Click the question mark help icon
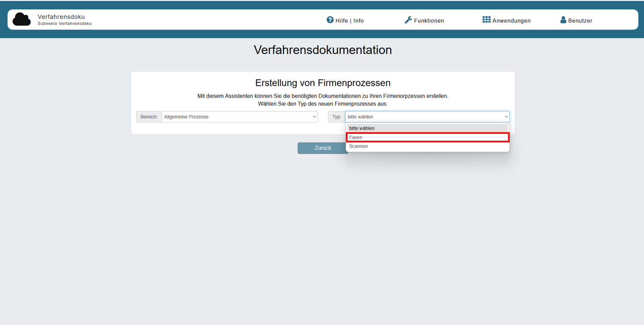The image size is (644, 325). [x=330, y=20]
